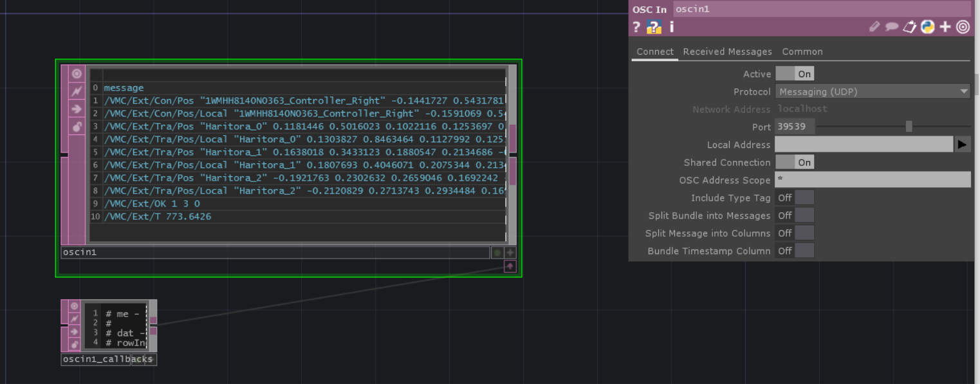Switch to the Received Messages tab

pyautogui.click(x=727, y=51)
